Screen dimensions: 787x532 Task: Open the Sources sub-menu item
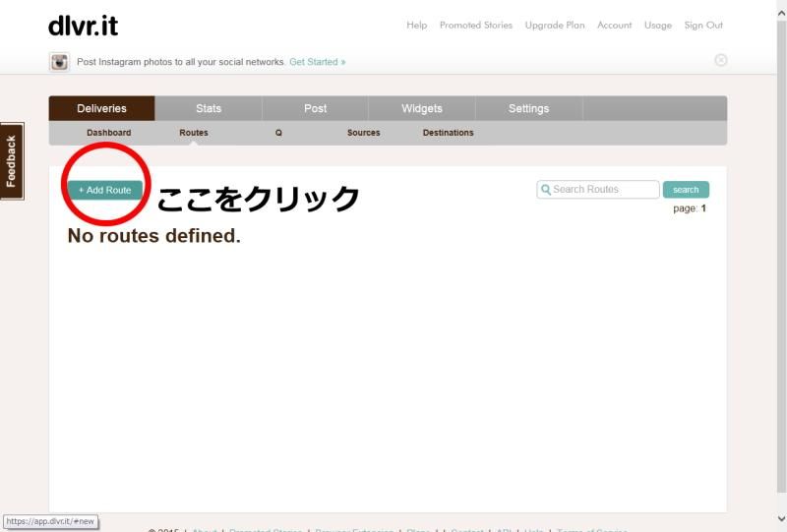(363, 133)
